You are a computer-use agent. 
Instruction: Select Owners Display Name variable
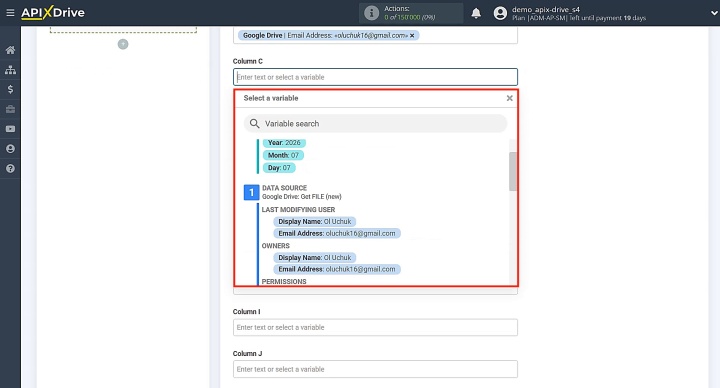tap(315, 258)
